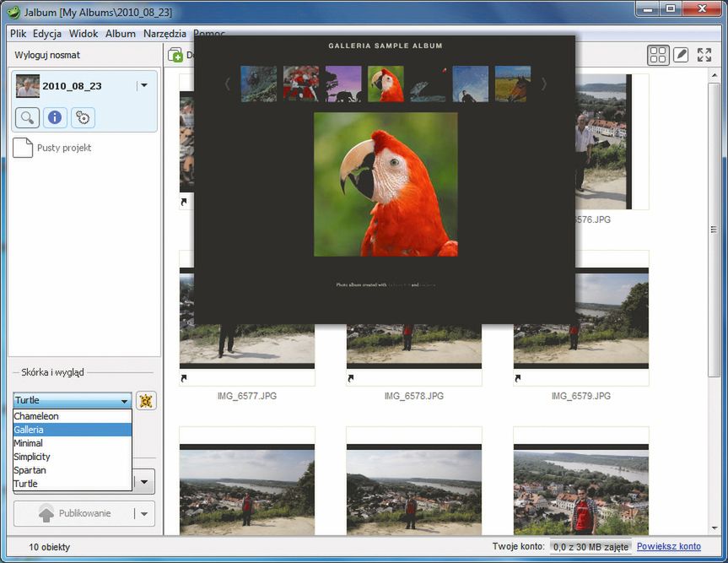Click link arrow icon under IMG_6579.JPG
The height and width of the screenshot is (563, 728).
click(518, 379)
